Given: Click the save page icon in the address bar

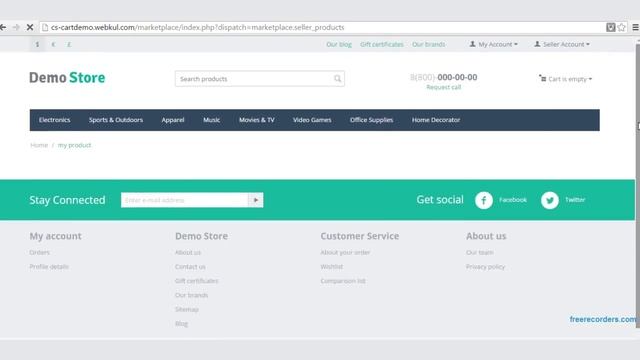Looking at the screenshot, I should (611, 27).
